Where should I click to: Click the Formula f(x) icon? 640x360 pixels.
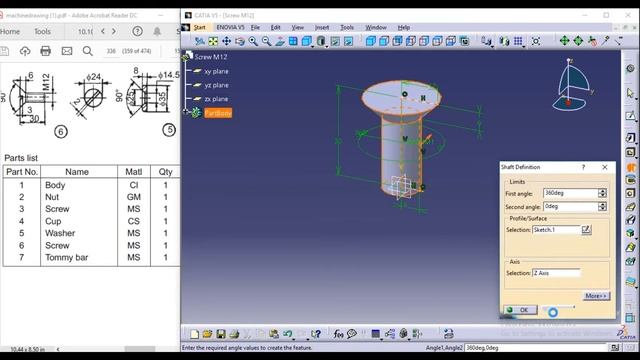[x=338, y=334]
